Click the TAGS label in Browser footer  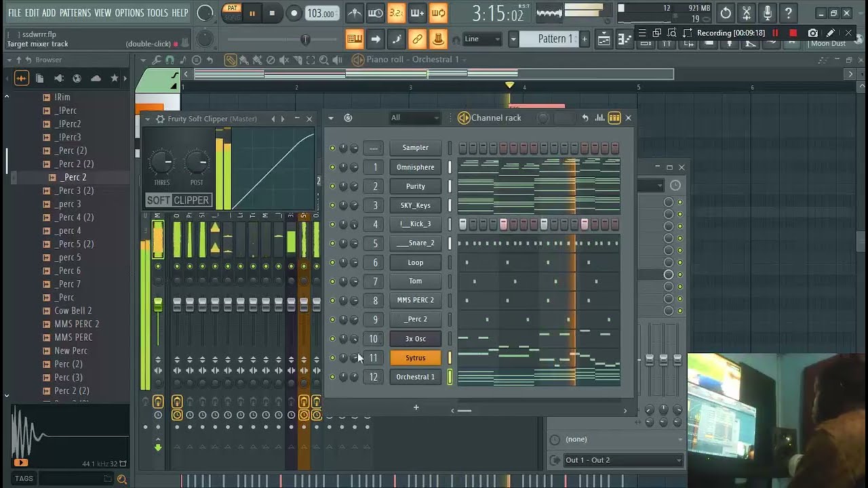[24, 479]
